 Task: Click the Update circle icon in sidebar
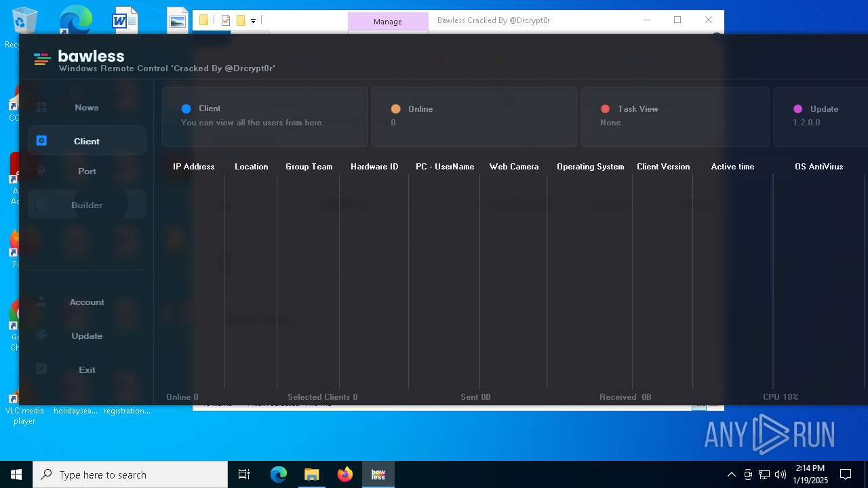[41, 335]
